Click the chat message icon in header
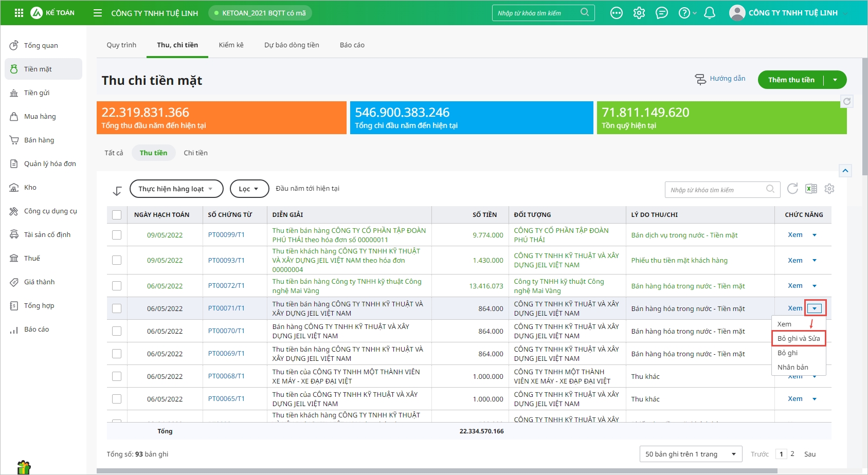 tap(662, 13)
